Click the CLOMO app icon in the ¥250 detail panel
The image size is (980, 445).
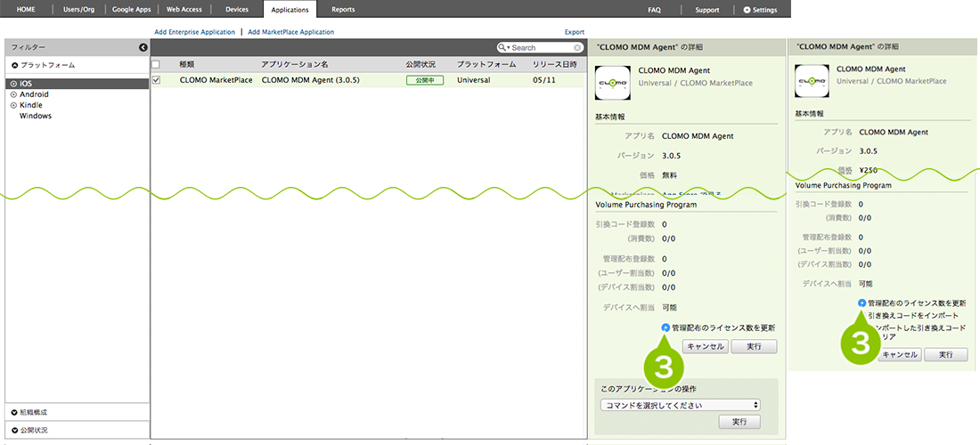(x=812, y=80)
